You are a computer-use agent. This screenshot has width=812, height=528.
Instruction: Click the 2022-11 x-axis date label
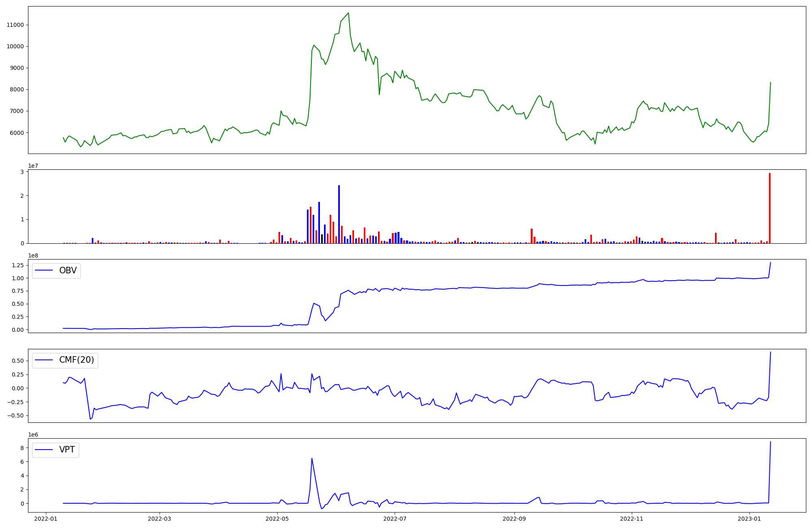pyautogui.click(x=633, y=519)
